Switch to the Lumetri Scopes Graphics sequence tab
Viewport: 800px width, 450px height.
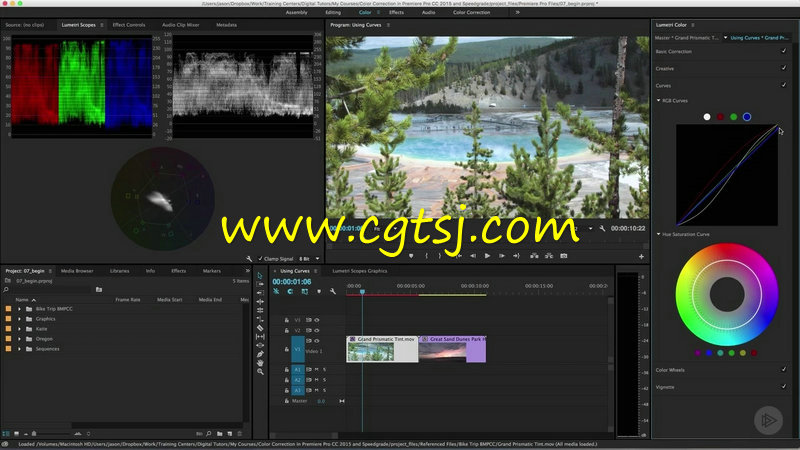click(360, 271)
